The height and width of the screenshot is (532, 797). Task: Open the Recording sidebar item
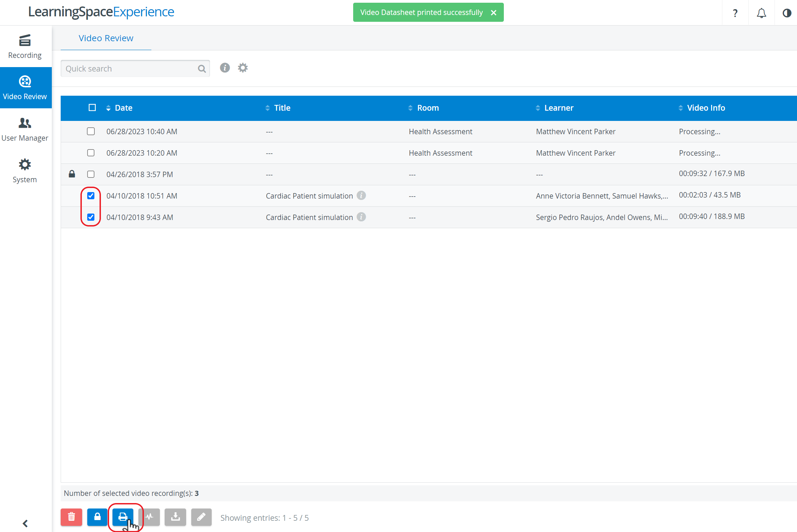click(25, 46)
